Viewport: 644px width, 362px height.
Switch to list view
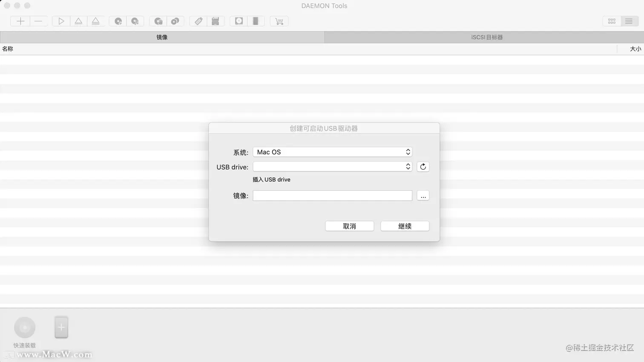pyautogui.click(x=629, y=21)
